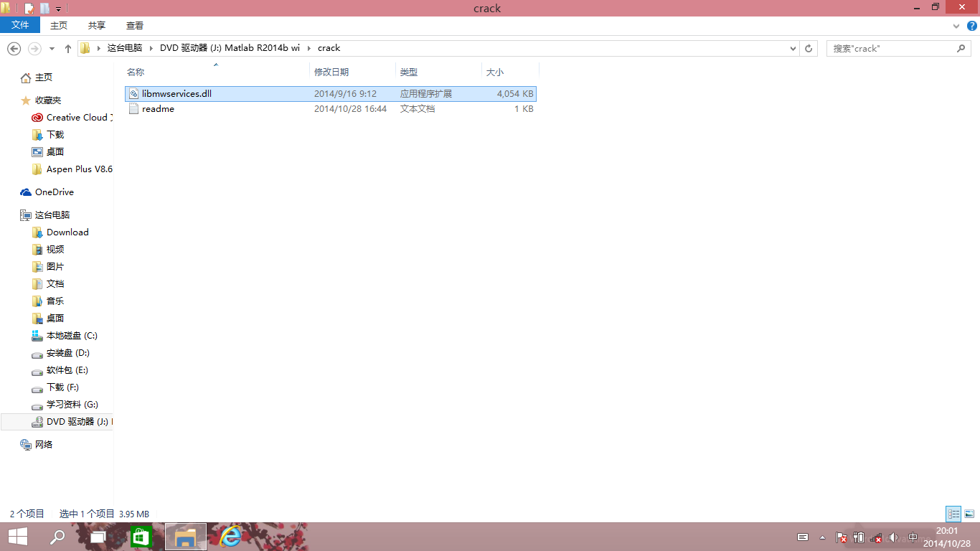
Task: Open the volume speaker tray icon
Action: click(894, 537)
